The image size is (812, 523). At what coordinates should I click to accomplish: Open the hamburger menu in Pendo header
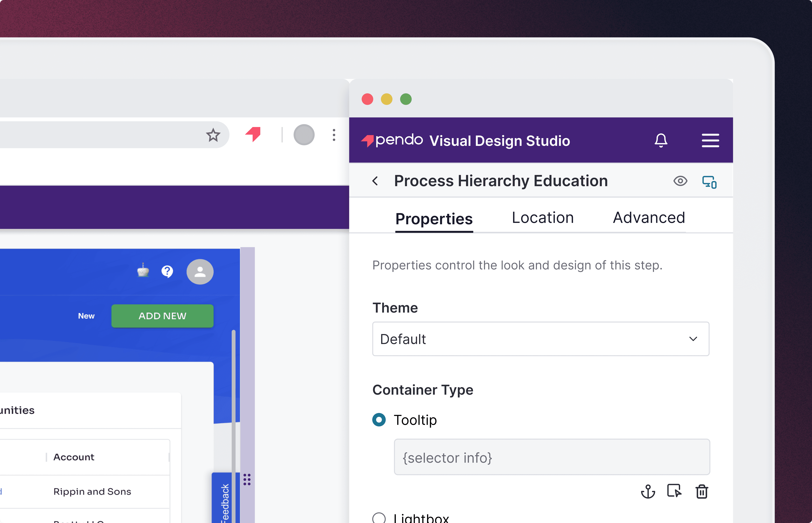coord(710,140)
